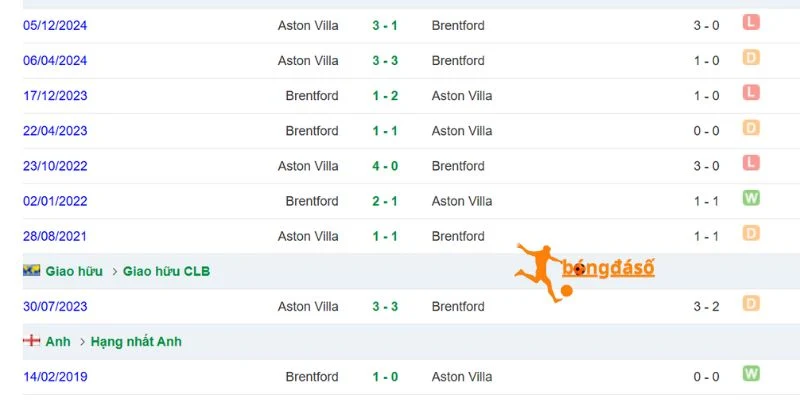Click the 3 - 3 score on 06/04/2024
Image resolution: width=800 pixels, height=400 pixels.
[385, 61]
